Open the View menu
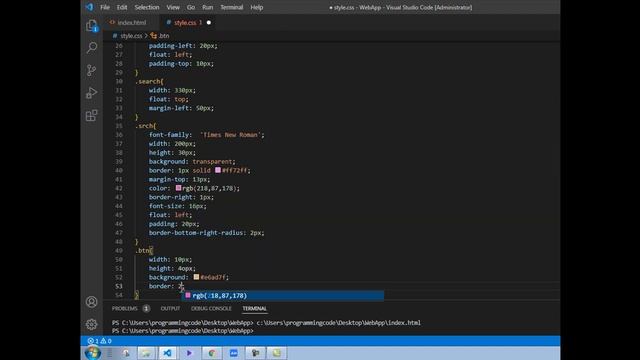The width and height of the screenshot is (640, 360). pos(173,7)
